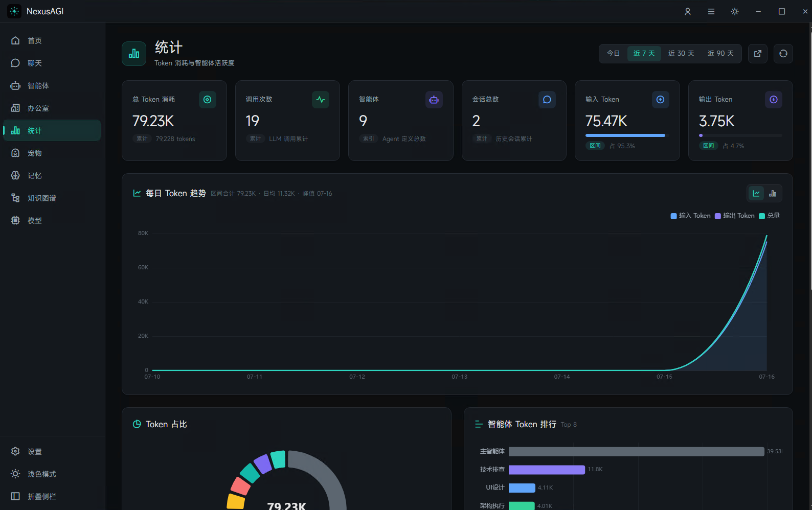Image resolution: width=812 pixels, height=510 pixels.
Task: Toggle the 总量 legend series
Action: tap(770, 216)
